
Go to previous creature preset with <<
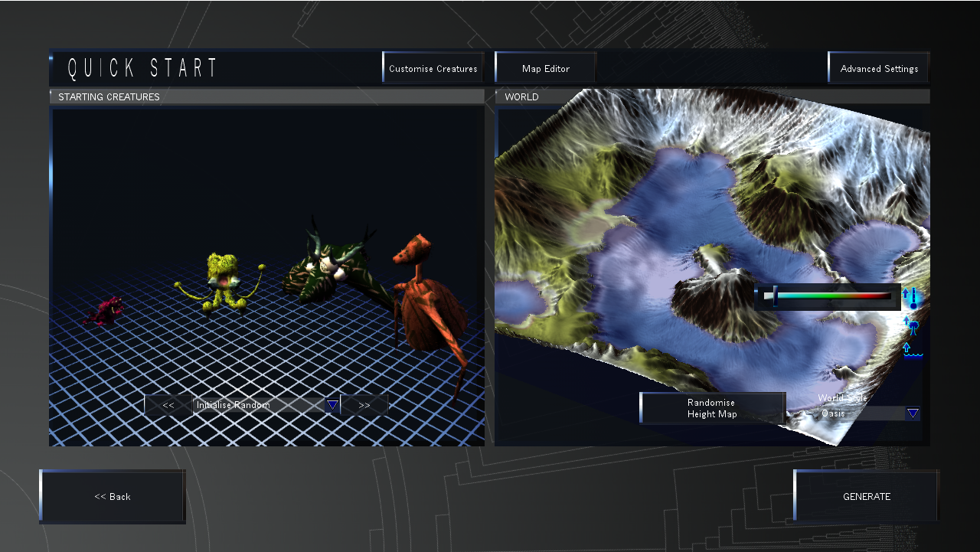point(168,405)
